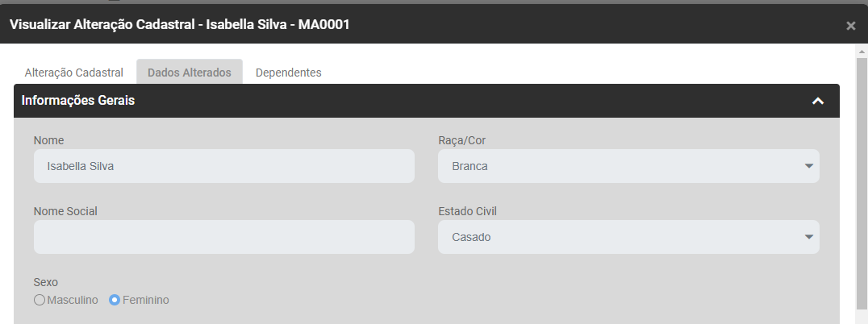Image resolution: width=868 pixels, height=324 pixels.
Task: Click the Estado Civil dropdown arrow icon
Action: tap(808, 237)
